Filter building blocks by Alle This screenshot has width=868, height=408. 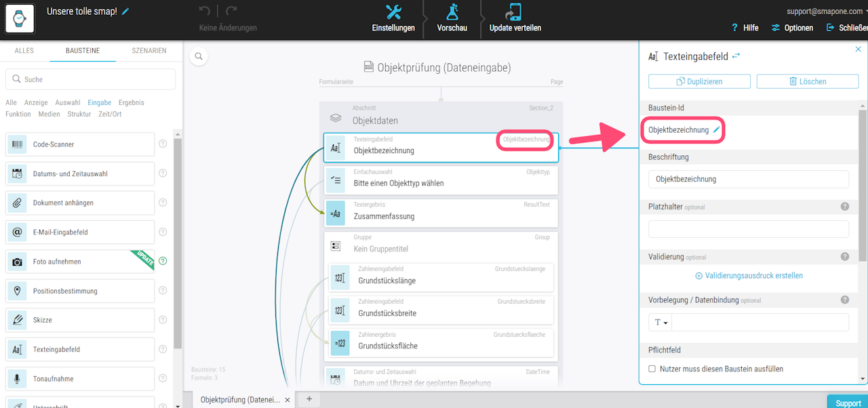point(11,103)
